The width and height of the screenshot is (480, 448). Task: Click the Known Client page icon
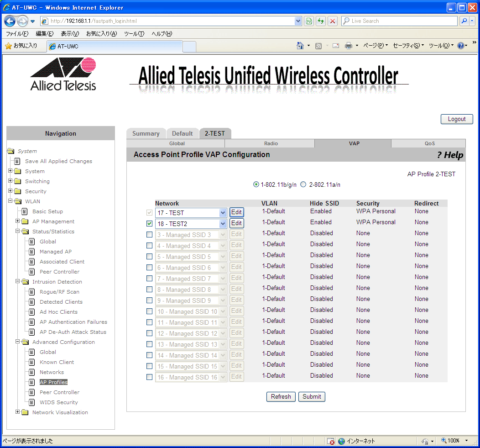[x=32, y=362]
